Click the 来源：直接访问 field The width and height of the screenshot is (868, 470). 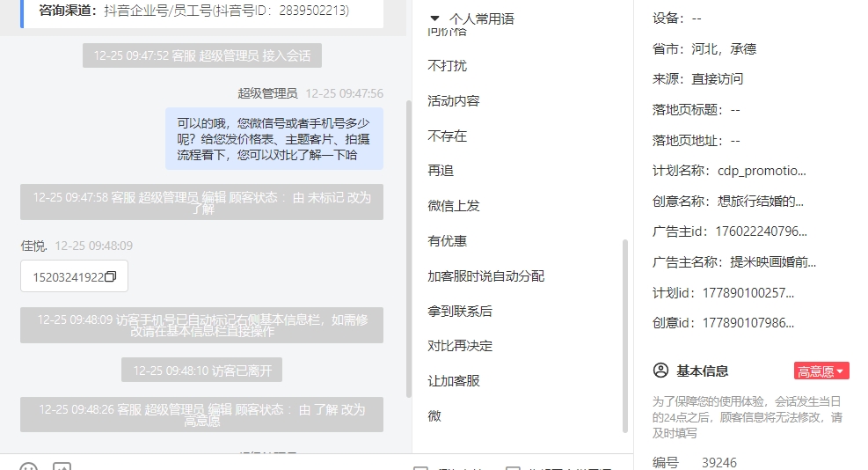pyautogui.click(x=697, y=78)
